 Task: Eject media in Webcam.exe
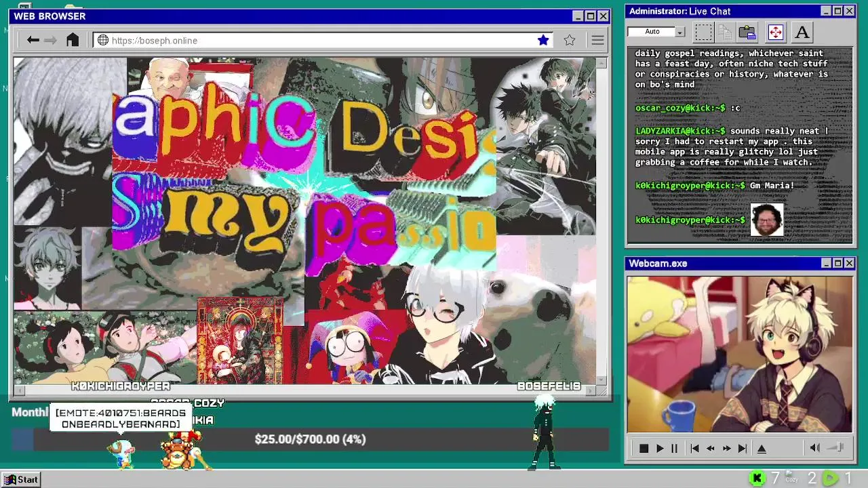762,448
